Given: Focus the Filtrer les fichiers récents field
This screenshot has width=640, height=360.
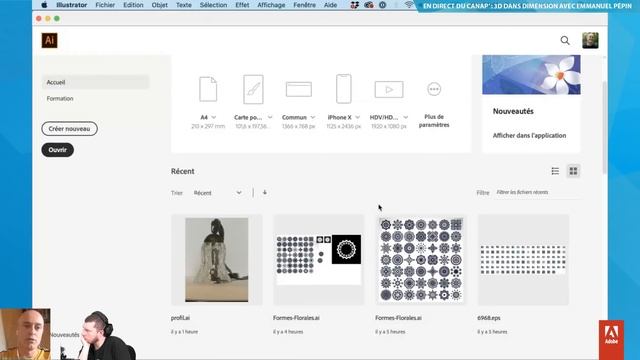Looking at the screenshot, I should 538,192.
